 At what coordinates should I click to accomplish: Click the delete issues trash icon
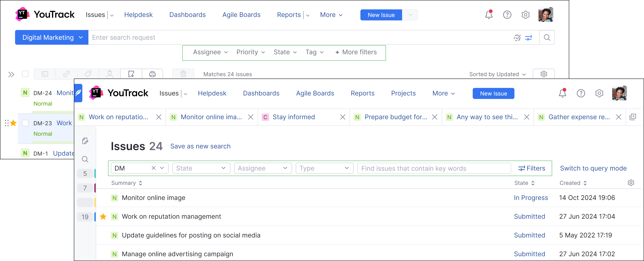pyautogui.click(x=183, y=74)
